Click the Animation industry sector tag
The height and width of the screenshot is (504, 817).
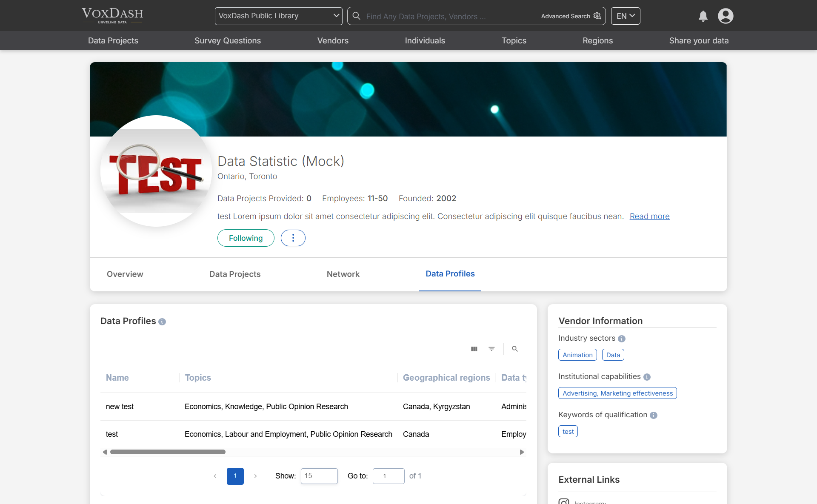[x=577, y=355]
